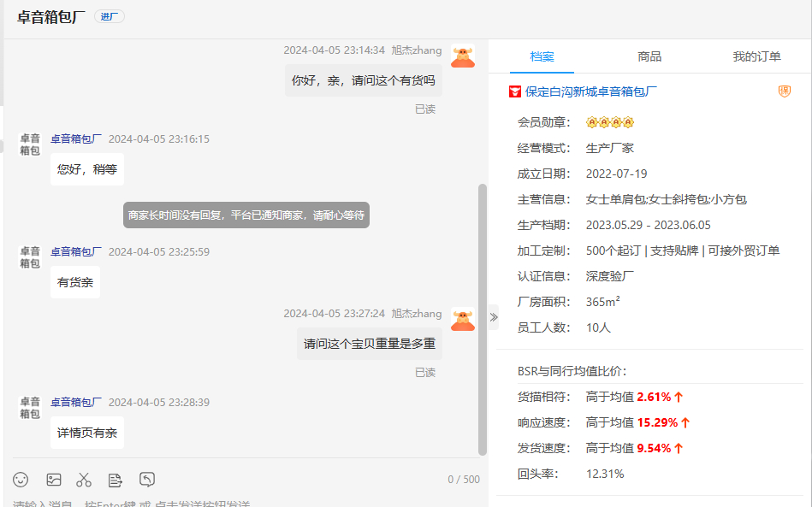Click the 卓音箱包 seller avatar beside 有货亲
The height and width of the screenshot is (507, 812).
pyautogui.click(x=30, y=257)
